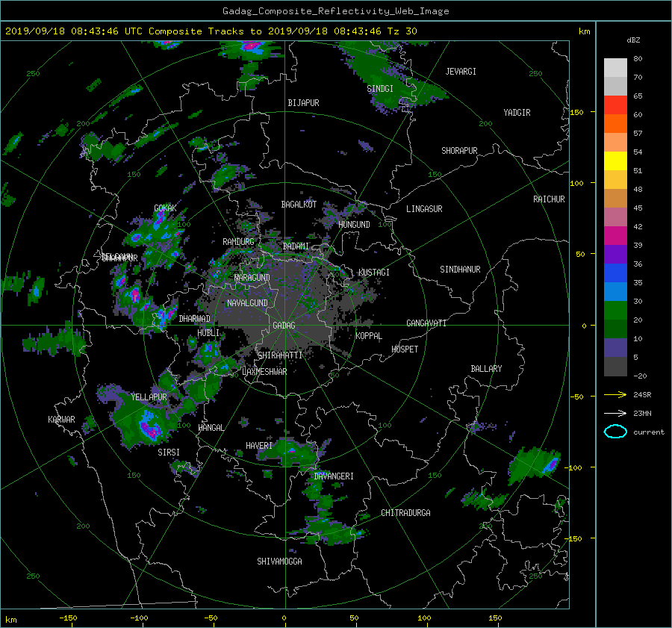The height and width of the screenshot is (628, 672).
Task: Click the cyan current-track ellipse legend icon
Action: pyautogui.click(x=615, y=432)
